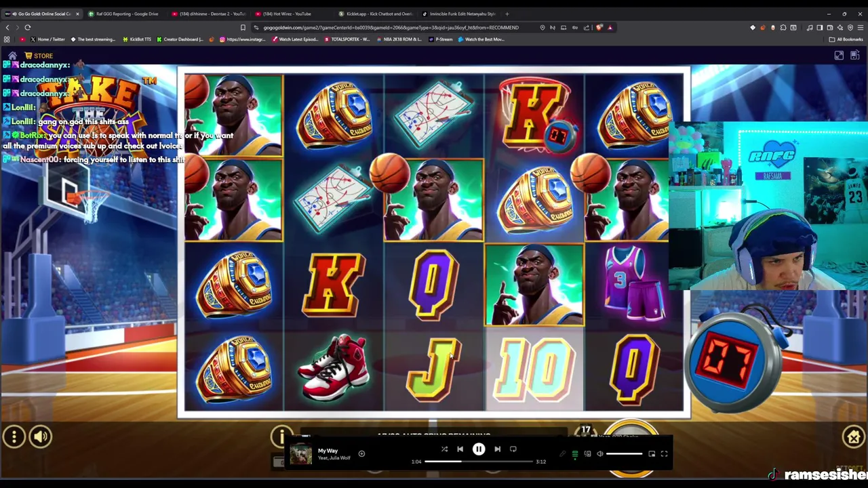Reload the page
This screenshot has height=488, width=868.
(28, 28)
